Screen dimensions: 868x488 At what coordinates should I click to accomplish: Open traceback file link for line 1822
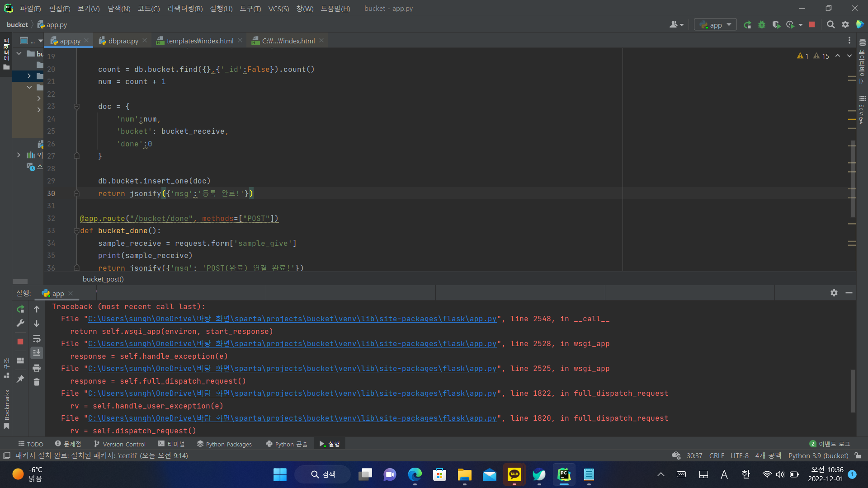coord(292,394)
